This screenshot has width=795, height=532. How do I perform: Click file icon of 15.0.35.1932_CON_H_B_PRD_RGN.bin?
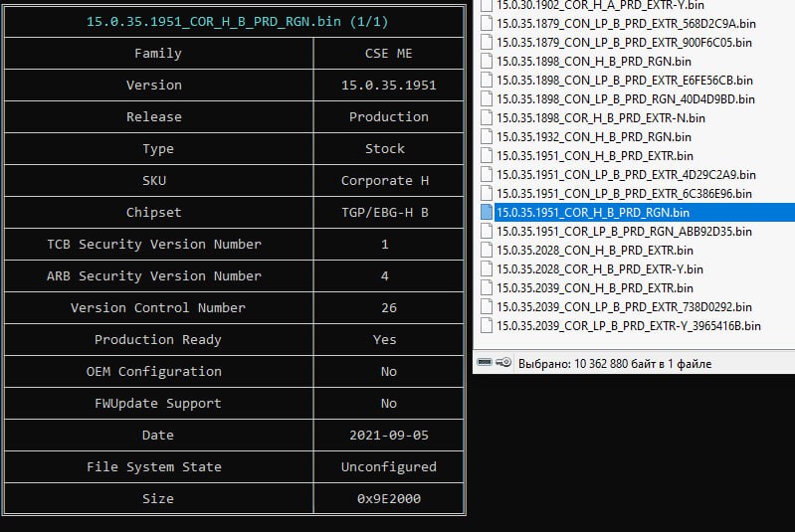487,136
